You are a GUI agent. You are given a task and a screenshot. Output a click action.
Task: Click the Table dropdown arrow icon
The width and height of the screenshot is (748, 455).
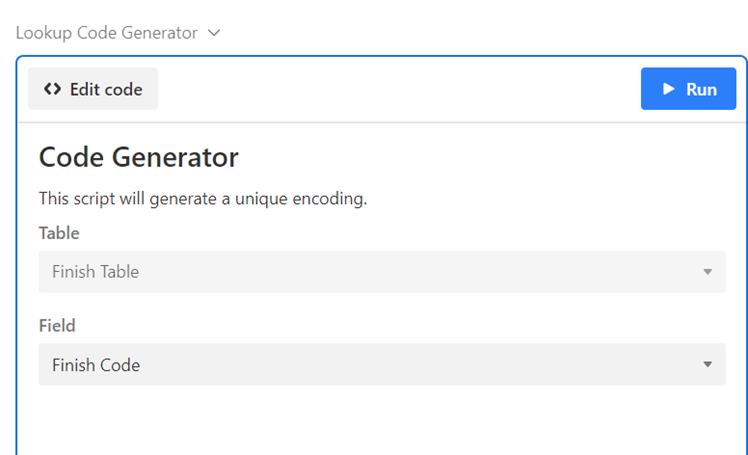[707, 272]
